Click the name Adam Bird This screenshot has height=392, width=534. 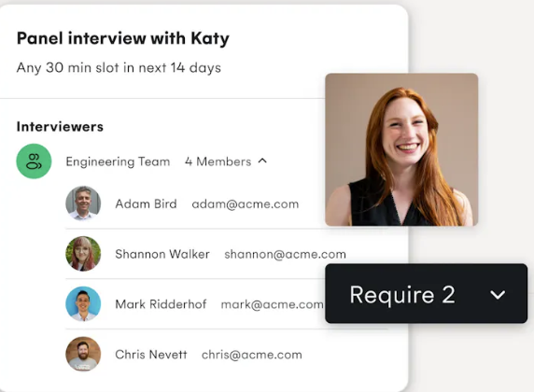(146, 203)
